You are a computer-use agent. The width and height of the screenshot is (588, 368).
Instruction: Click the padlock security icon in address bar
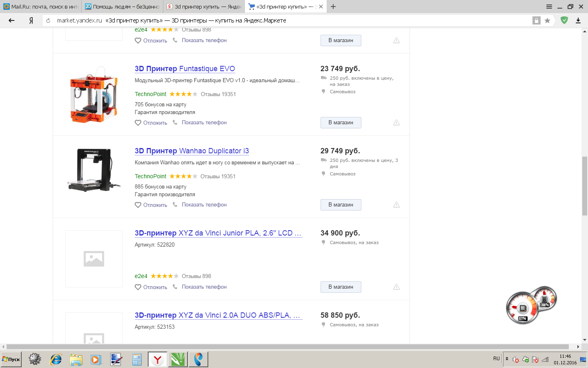[x=536, y=20]
